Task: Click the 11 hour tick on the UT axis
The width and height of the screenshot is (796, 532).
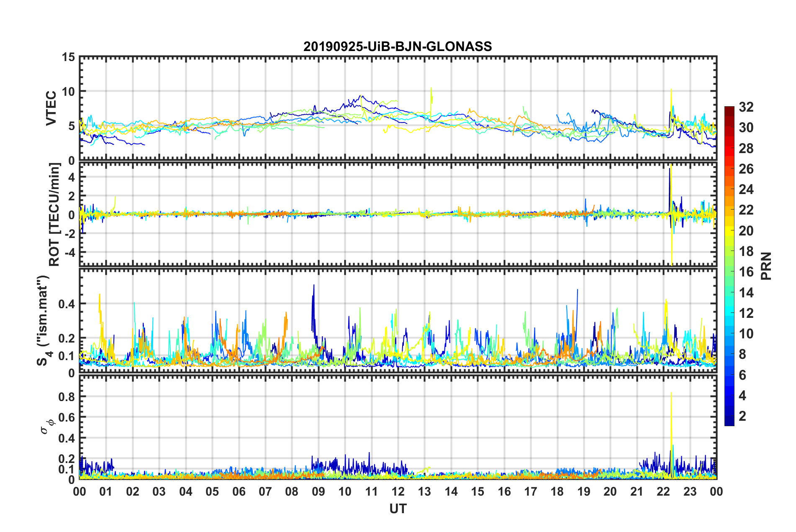Action: click(x=372, y=491)
